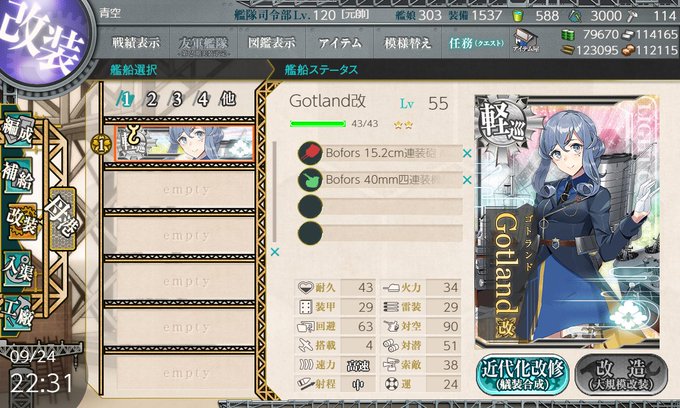Open the 任務 (クエスト) quest menu
The width and height of the screenshot is (680, 408).
[x=476, y=43]
